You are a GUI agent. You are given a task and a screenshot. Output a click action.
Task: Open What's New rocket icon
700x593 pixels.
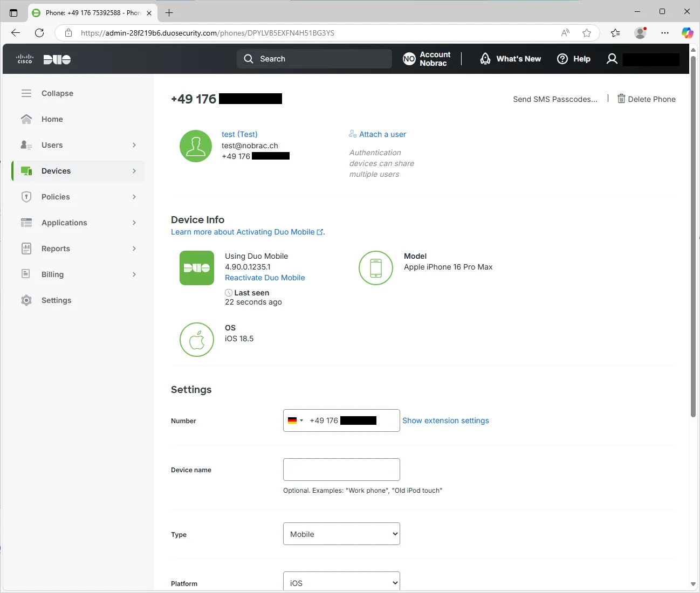point(485,59)
